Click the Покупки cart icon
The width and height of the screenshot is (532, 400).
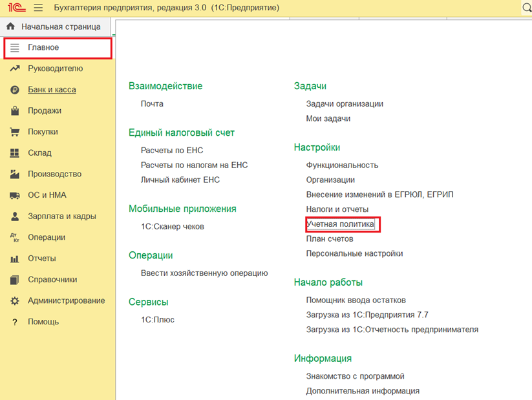(x=15, y=132)
